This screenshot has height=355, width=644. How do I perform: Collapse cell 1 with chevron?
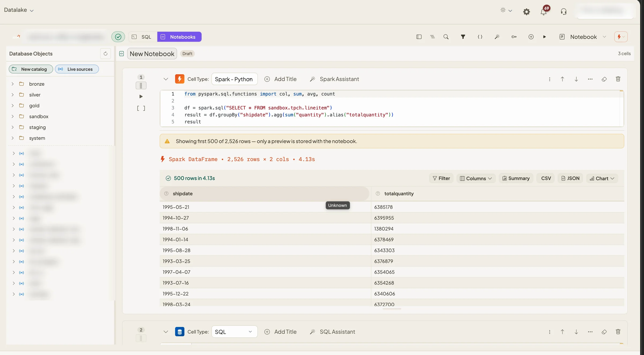click(166, 79)
